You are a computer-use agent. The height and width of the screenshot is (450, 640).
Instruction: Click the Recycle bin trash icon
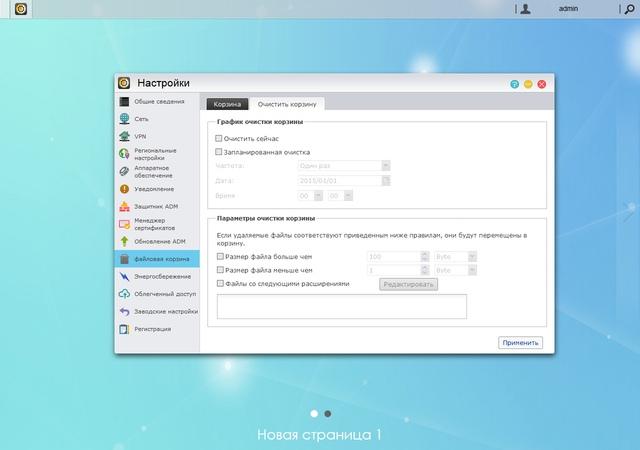(x=124, y=259)
